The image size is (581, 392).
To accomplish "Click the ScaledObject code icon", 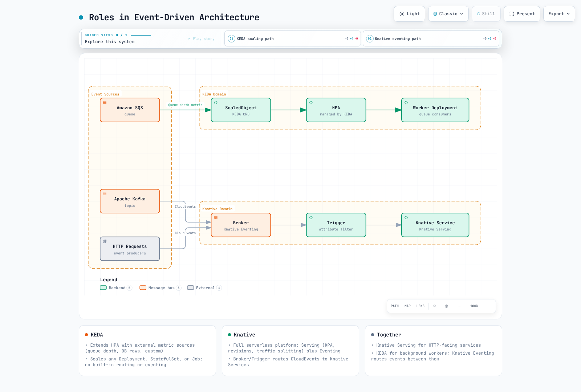I will click(216, 103).
